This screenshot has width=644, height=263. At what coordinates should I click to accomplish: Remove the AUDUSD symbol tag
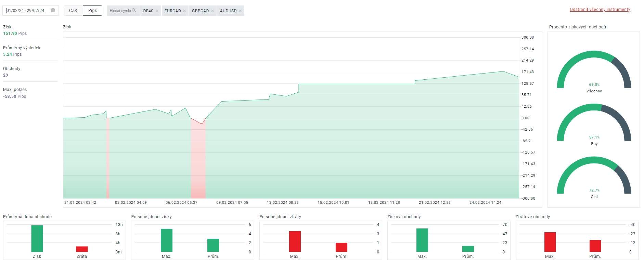pyautogui.click(x=240, y=11)
